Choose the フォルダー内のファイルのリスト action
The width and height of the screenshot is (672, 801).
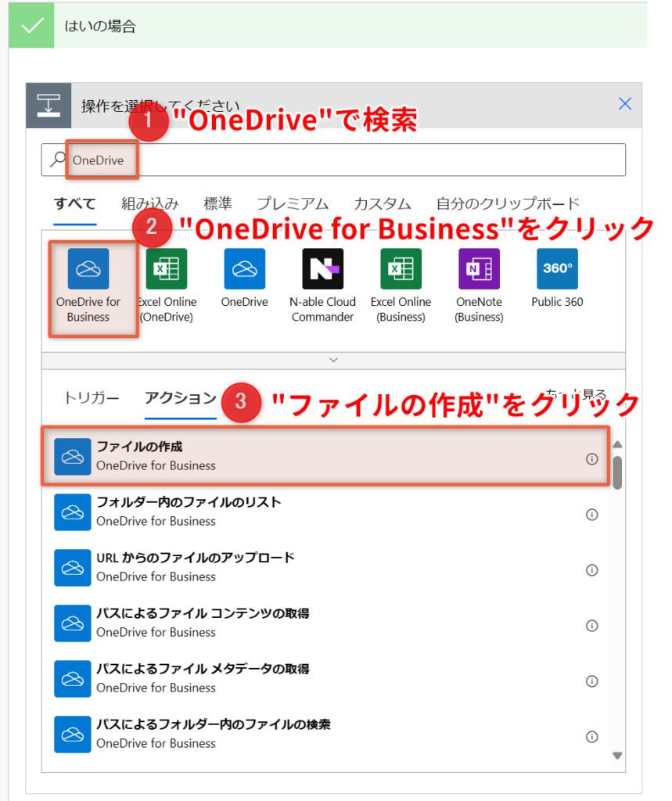(x=325, y=512)
